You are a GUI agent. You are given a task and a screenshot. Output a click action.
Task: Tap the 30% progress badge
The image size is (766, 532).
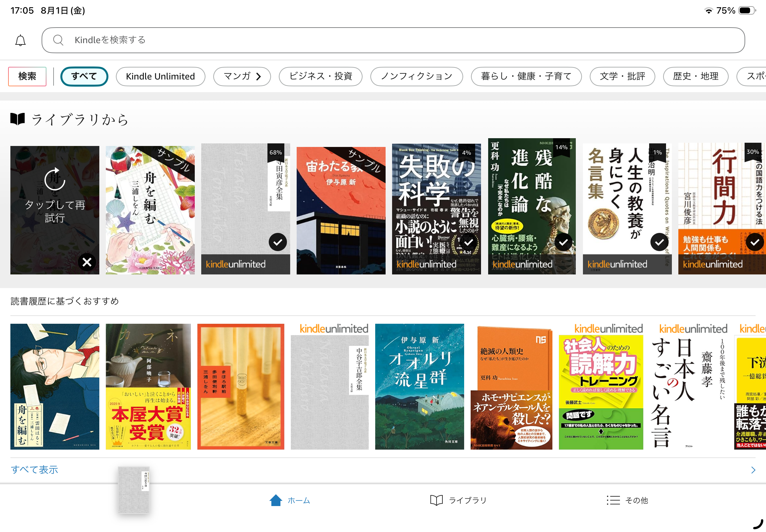pyautogui.click(x=753, y=152)
